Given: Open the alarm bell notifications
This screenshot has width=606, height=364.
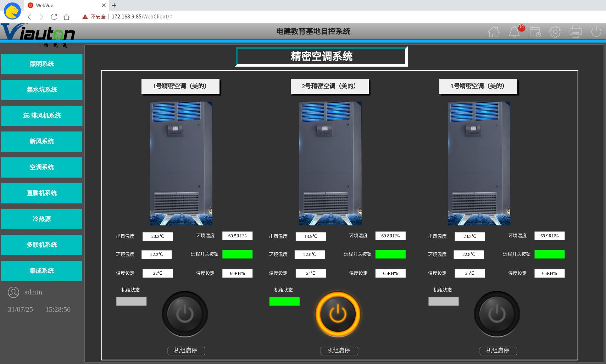Looking at the screenshot, I should 514,32.
